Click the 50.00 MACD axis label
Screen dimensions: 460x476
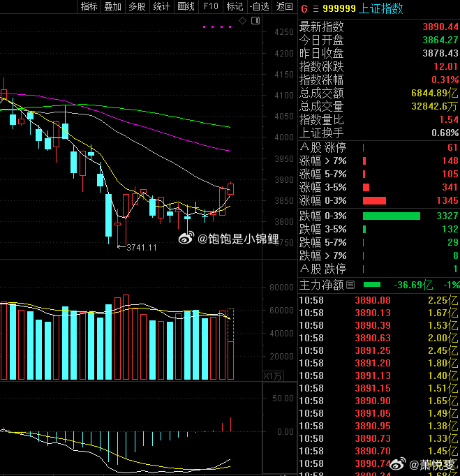click(283, 399)
